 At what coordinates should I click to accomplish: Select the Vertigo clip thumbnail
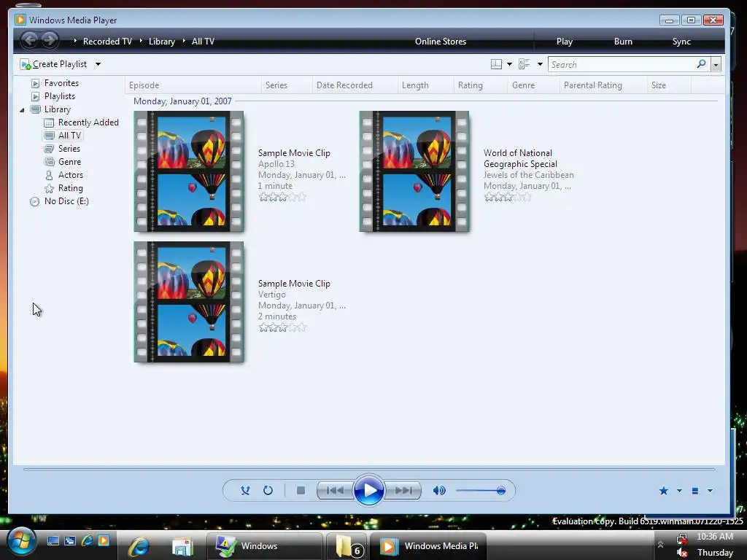click(x=189, y=302)
